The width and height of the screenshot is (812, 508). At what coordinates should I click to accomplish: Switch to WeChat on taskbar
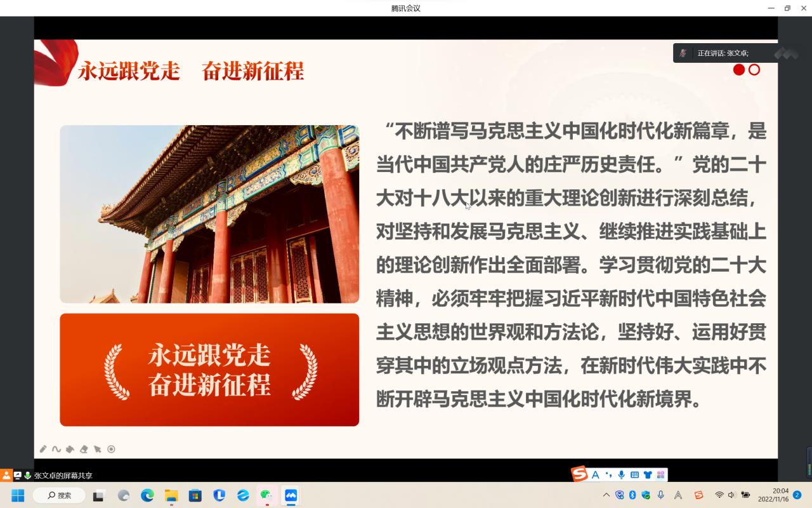point(267,495)
